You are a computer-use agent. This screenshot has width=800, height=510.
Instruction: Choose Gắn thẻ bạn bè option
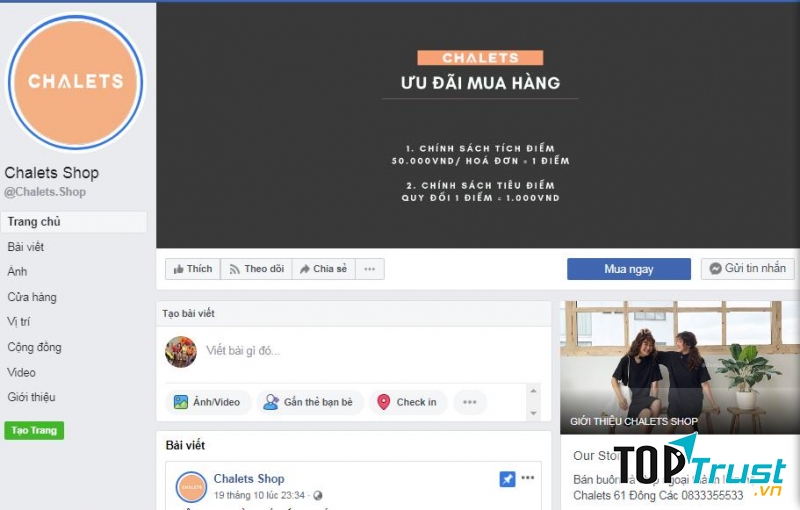click(310, 402)
